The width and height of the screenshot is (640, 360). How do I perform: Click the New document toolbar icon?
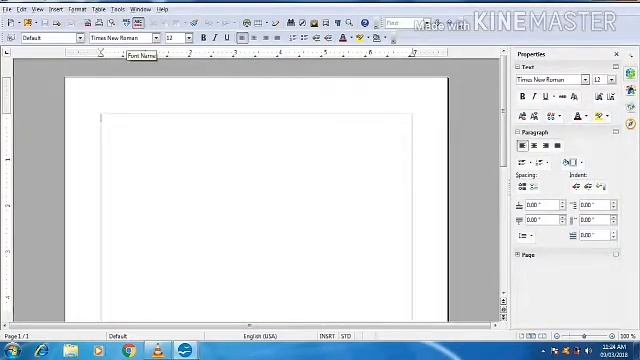tap(11, 23)
